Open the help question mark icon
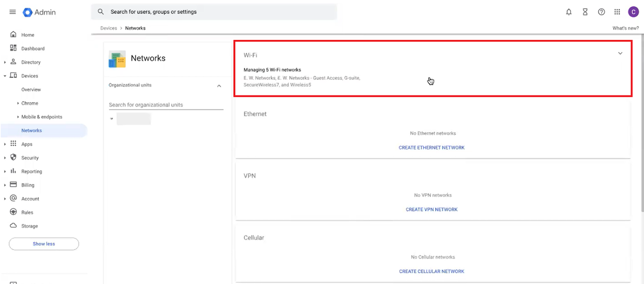This screenshot has height=284, width=644. coord(602,12)
